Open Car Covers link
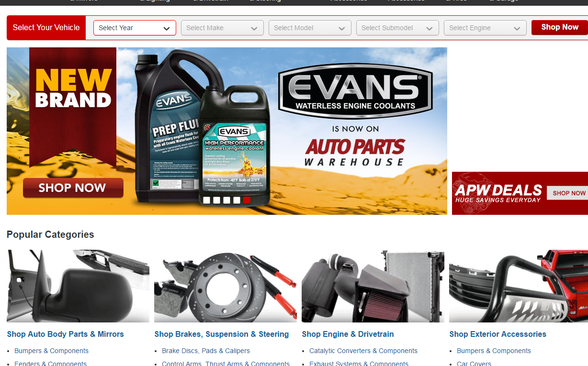Image resolution: width=588 pixels, height=366 pixels. (474, 364)
